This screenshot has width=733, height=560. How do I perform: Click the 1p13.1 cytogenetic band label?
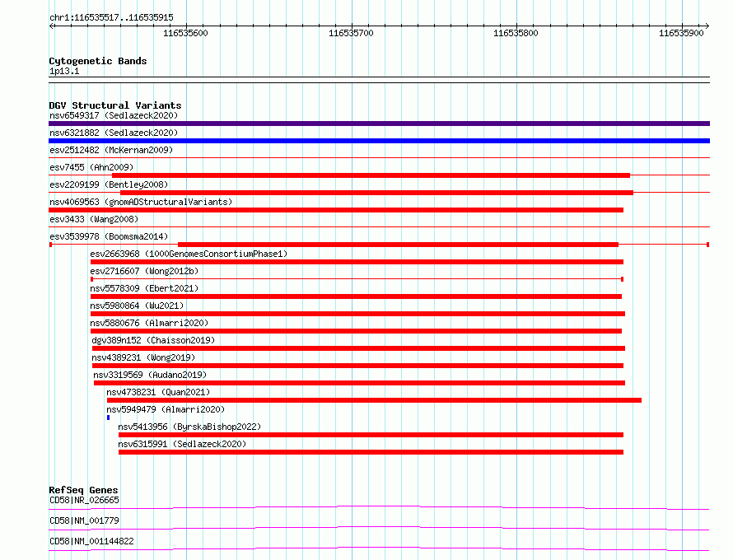64,71
